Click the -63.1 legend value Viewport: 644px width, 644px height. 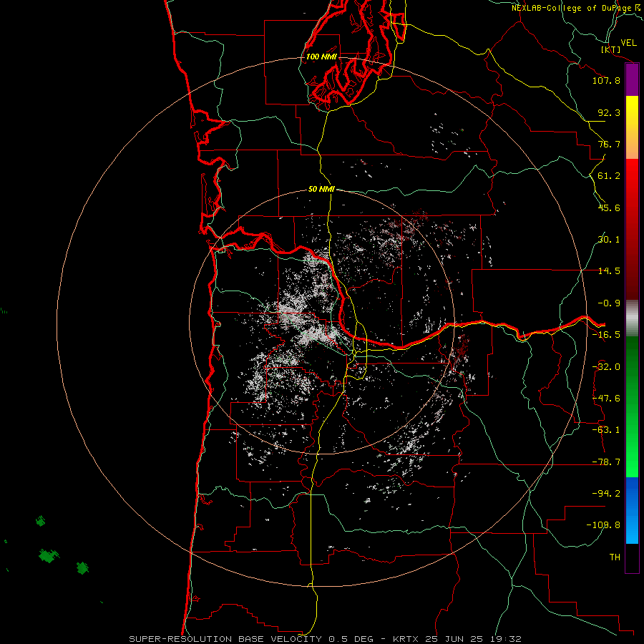click(606, 430)
